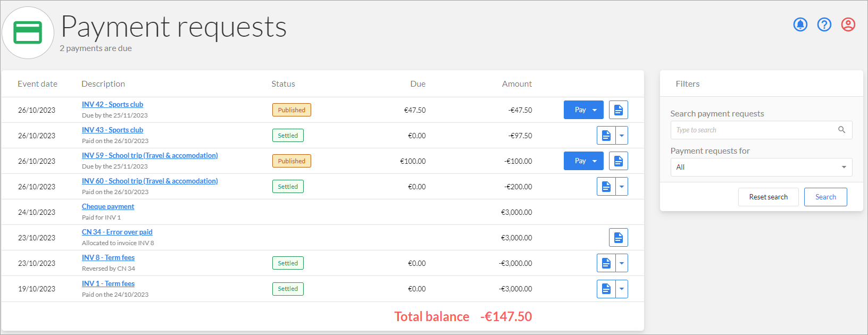Pay invoice INV 59 School trip

(x=583, y=161)
